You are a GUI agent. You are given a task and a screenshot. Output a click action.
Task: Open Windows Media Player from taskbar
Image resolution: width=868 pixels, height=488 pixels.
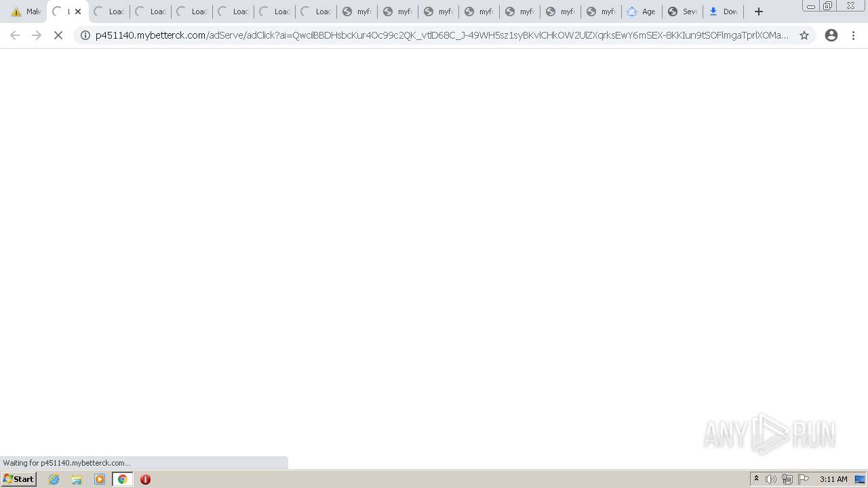pyautogui.click(x=100, y=479)
